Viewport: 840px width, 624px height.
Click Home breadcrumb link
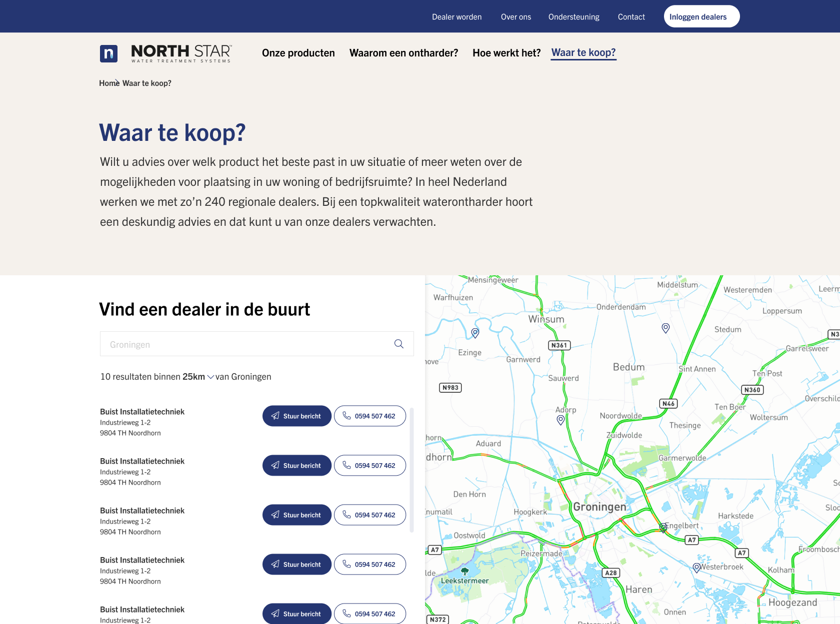(x=108, y=83)
